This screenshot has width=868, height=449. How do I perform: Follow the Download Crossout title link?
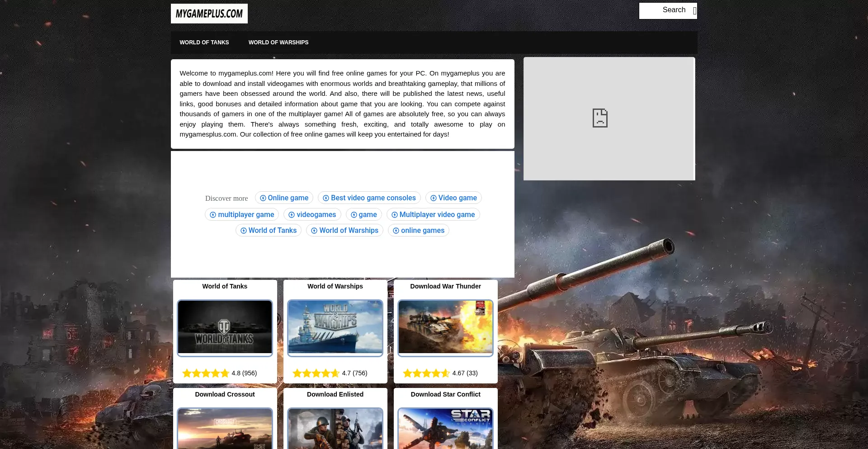[x=225, y=394]
